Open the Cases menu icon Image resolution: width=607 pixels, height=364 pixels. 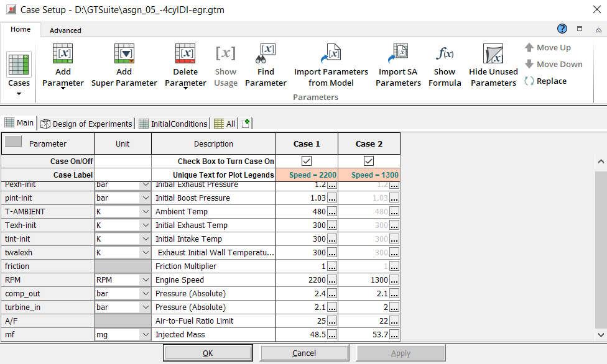(19, 65)
